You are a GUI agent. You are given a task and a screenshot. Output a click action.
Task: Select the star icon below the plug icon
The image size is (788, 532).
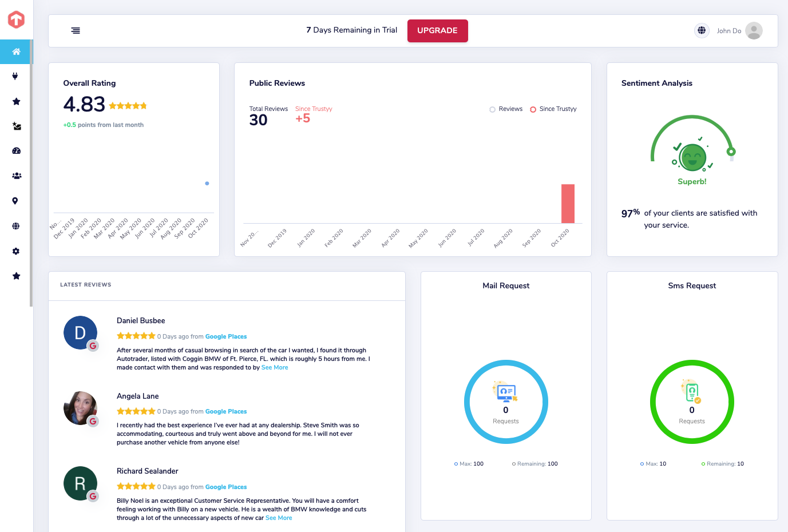(16, 101)
